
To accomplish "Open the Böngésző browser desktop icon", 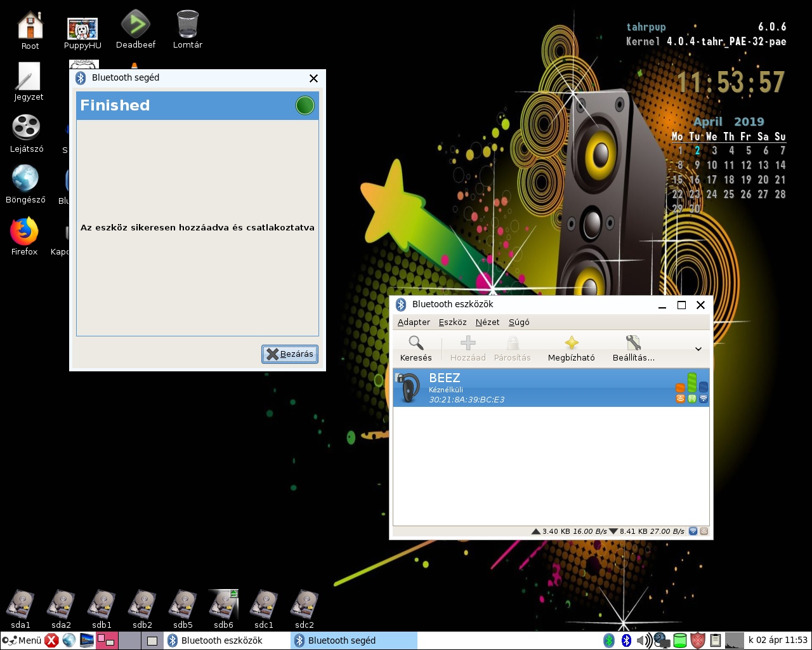I will pos(25,185).
